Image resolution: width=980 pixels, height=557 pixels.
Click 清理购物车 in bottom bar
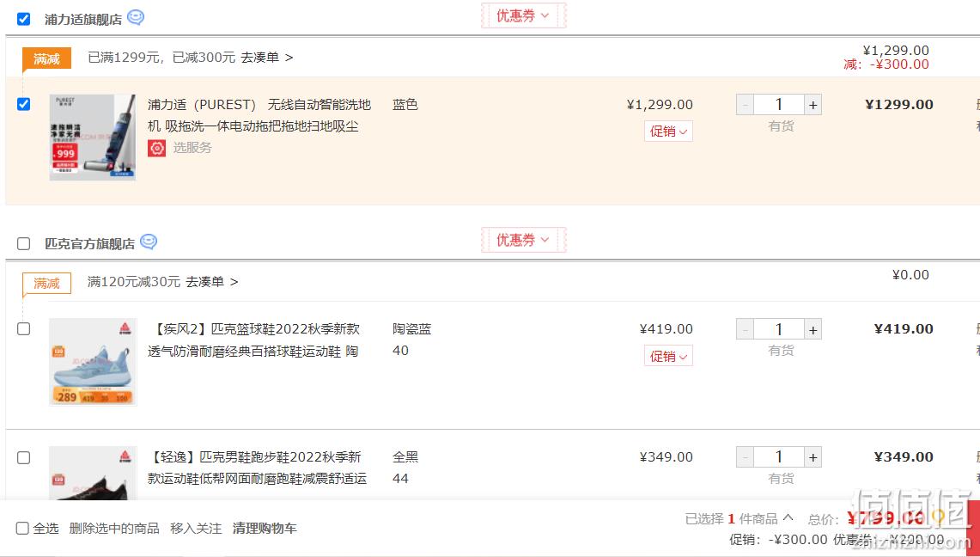pos(265,529)
